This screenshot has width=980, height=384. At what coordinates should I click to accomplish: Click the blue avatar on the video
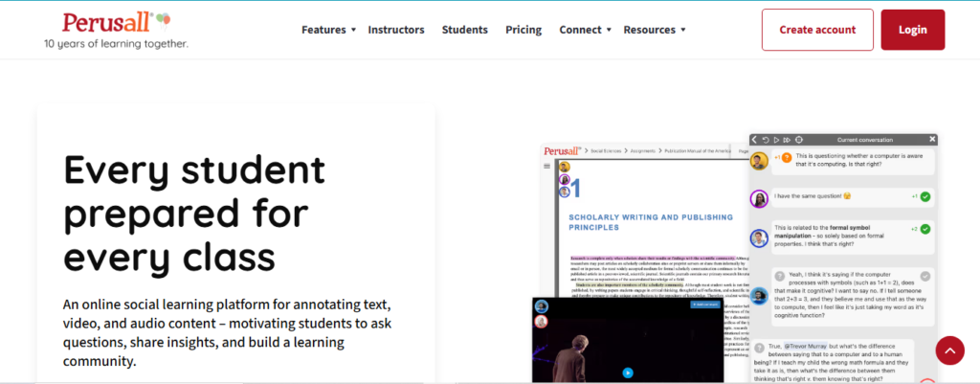(542, 306)
